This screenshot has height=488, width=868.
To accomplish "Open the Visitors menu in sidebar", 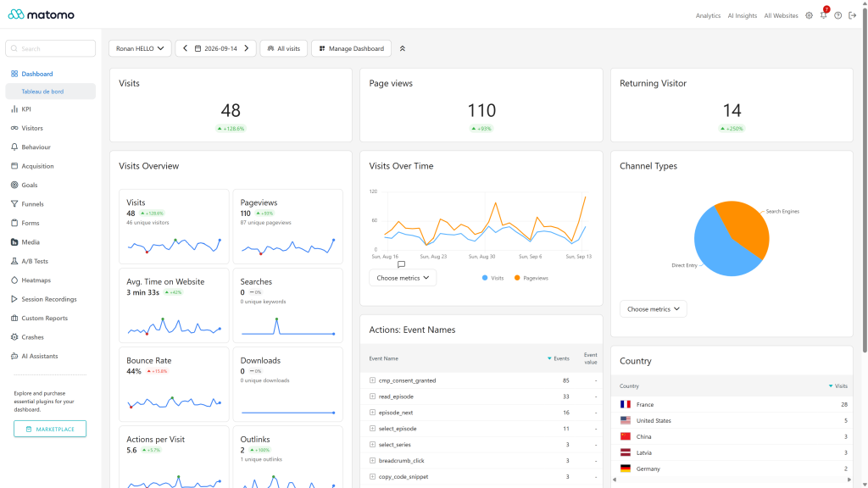I will tap(32, 128).
